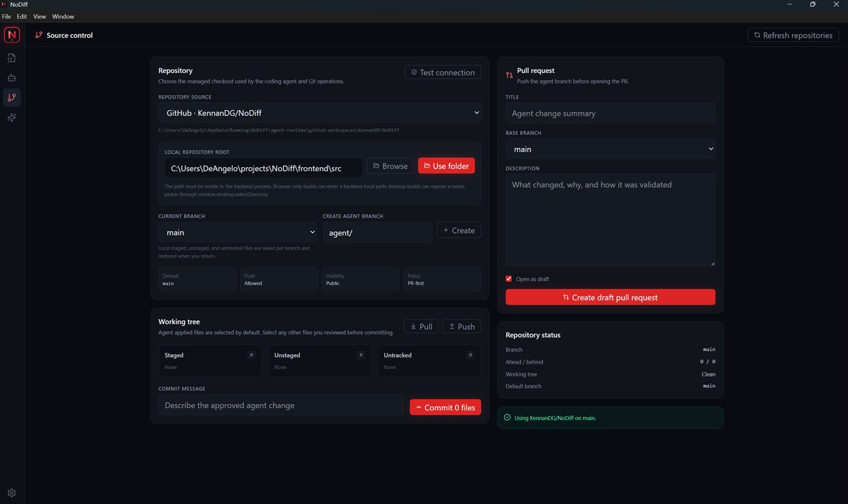The image size is (848, 504).
Task: Click the pull request Title field
Action: coord(610,113)
